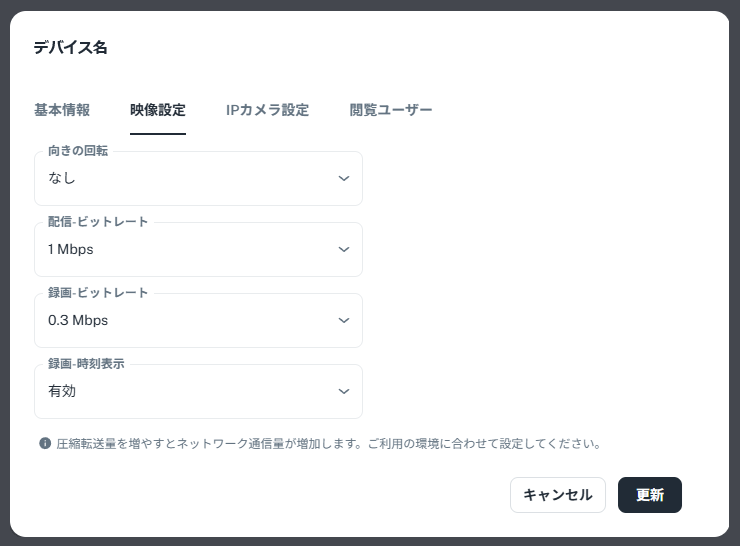The width and height of the screenshot is (740, 546).
Task: Click the chevron arrow in 配信-ビットレート field
Action: pyautogui.click(x=344, y=249)
